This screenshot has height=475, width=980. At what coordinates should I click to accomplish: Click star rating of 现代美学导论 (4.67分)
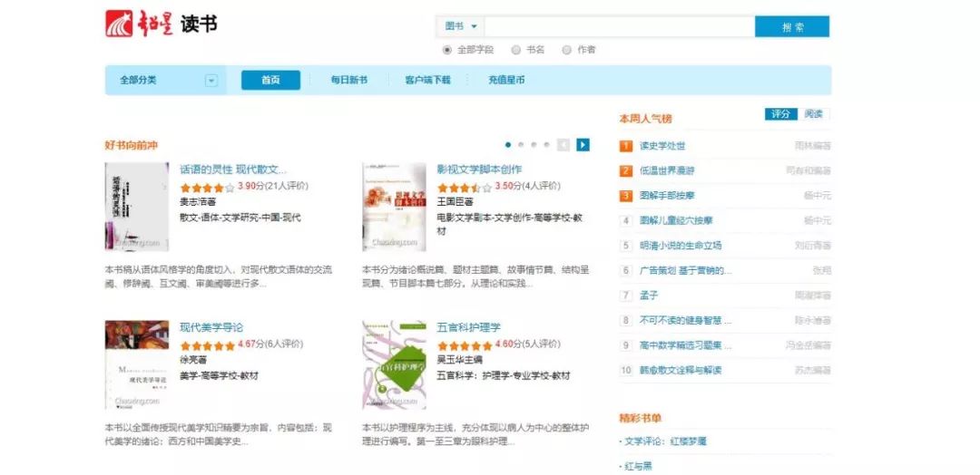click(208, 344)
